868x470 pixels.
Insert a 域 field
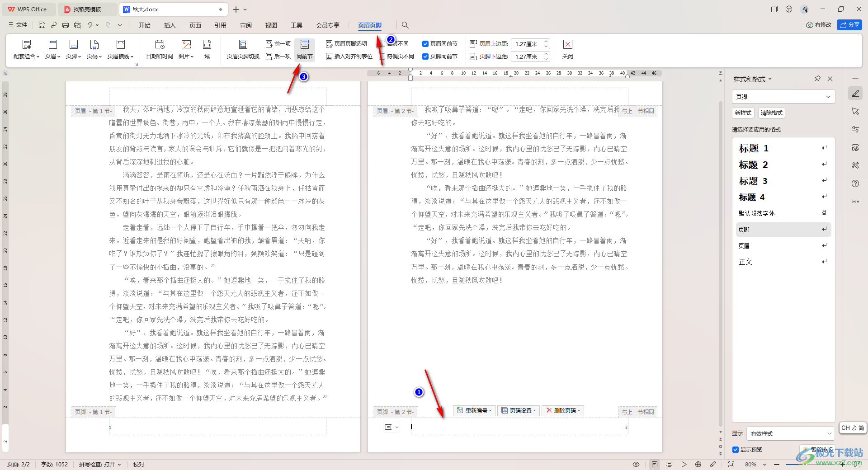click(207, 50)
